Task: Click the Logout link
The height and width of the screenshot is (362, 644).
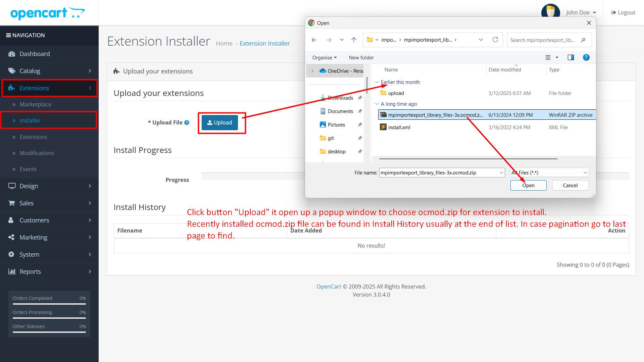Action: (623, 12)
